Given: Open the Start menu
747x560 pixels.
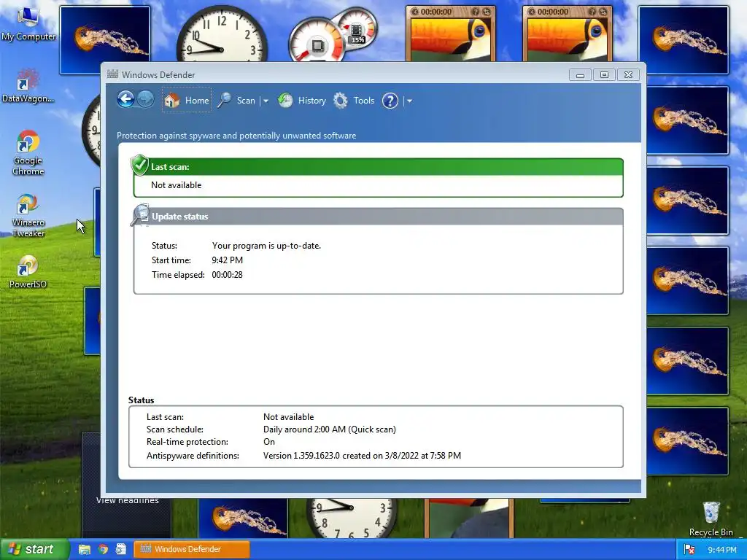Looking at the screenshot, I should tap(34, 549).
